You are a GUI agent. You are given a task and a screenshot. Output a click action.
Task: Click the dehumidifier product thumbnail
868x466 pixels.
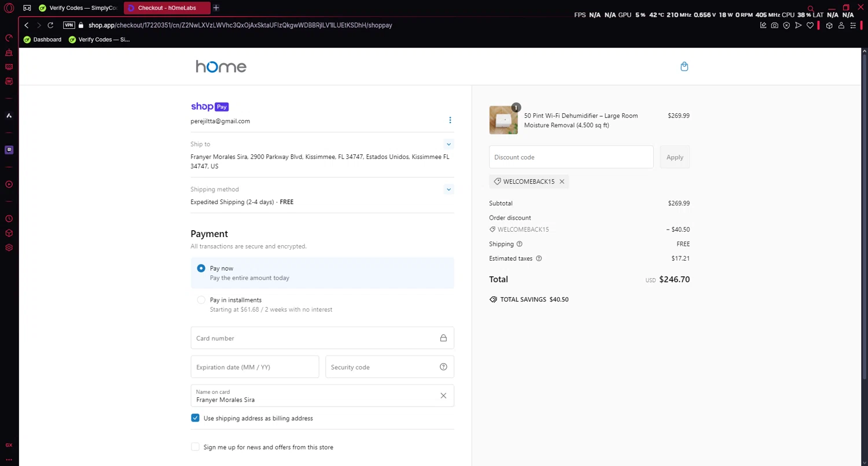(503, 120)
